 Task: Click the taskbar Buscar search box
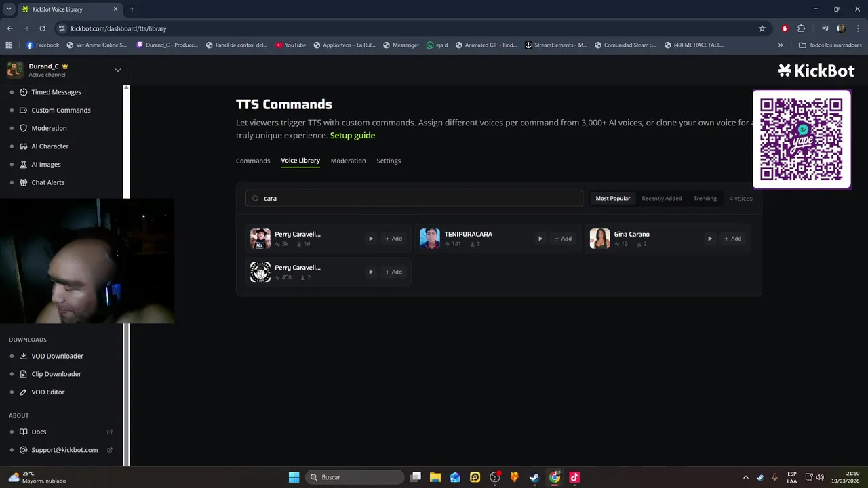pos(354,477)
